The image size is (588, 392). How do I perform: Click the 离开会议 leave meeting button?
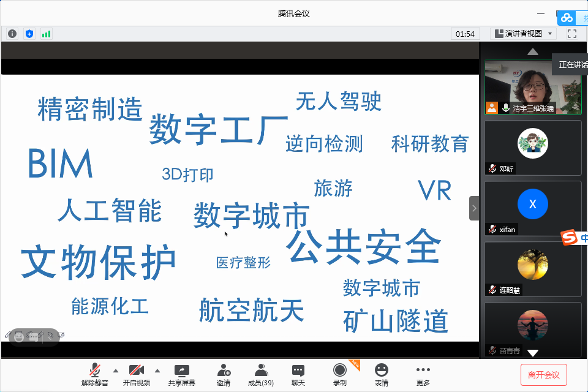pos(544,374)
